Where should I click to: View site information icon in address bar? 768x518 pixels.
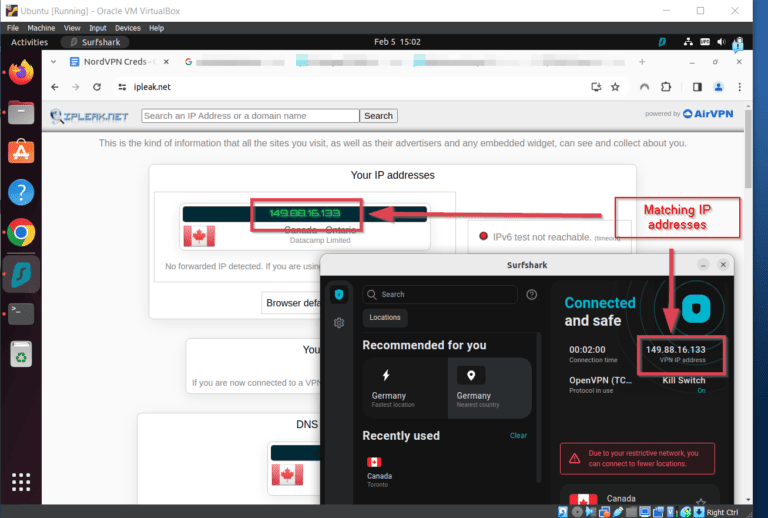pos(122,87)
